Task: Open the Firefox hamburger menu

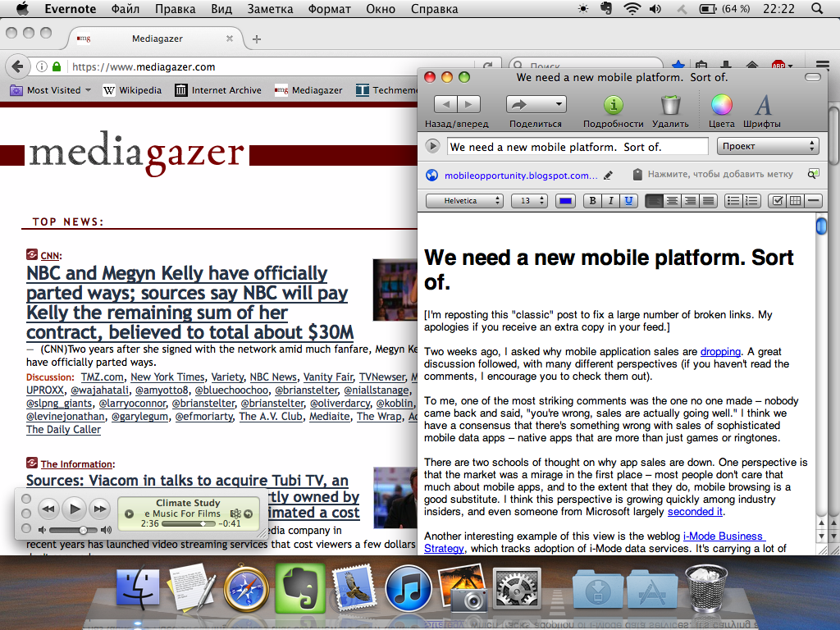Action: click(x=822, y=66)
